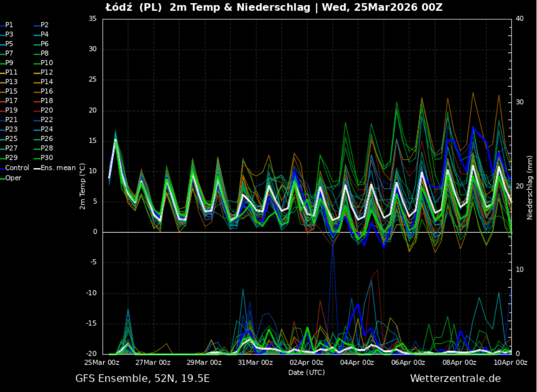Select the 31Mar 00z date tick

[x=255, y=362]
